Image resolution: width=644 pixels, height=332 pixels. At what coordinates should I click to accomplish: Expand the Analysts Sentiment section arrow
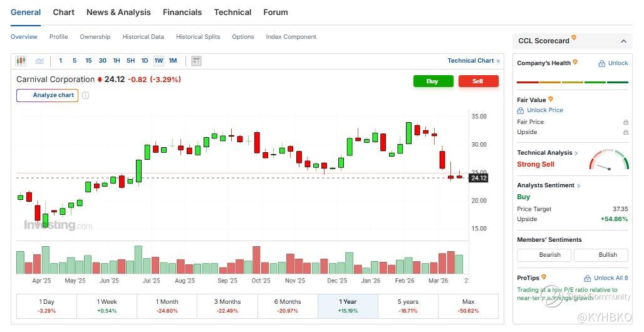point(578,185)
